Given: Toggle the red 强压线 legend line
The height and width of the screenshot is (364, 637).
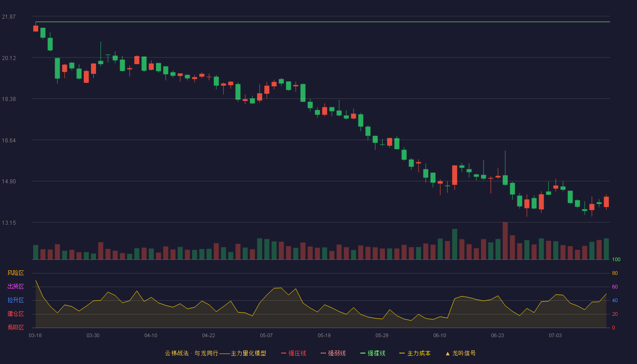Looking at the screenshot, I should point(293,353).
